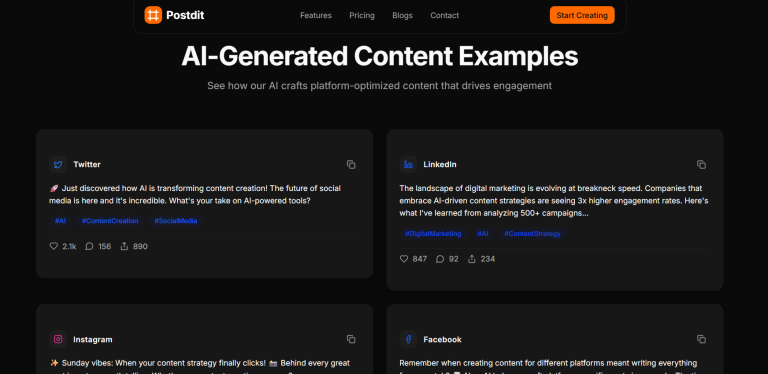This screenshot has height=374, width=768.
Task: Click the #AI tag on LinkedIn card
Action: tap(483, 234)
